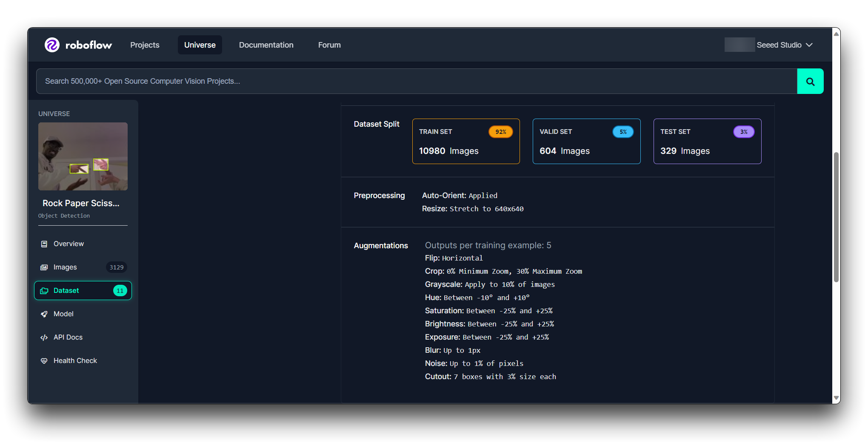This screenshot has height=445, width=868.
Task: Click the Model rocket icon
Action: click(44, 314)
